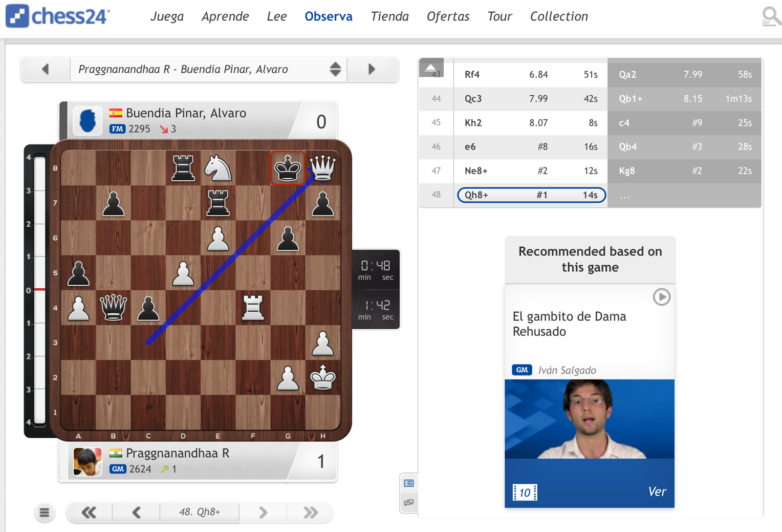The image size is (782, 532).
Task: Open the chess24 home logo
Action: pos(58,16)
